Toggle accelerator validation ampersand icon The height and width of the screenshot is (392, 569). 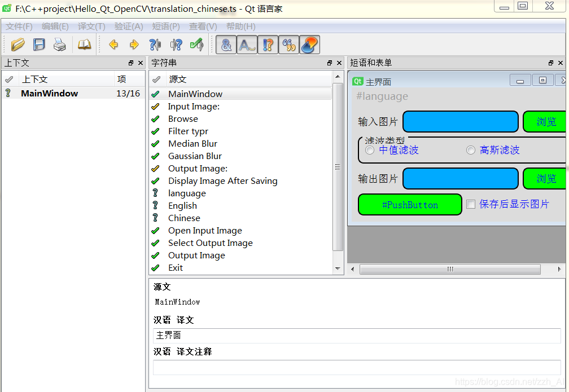pos(226,45)
